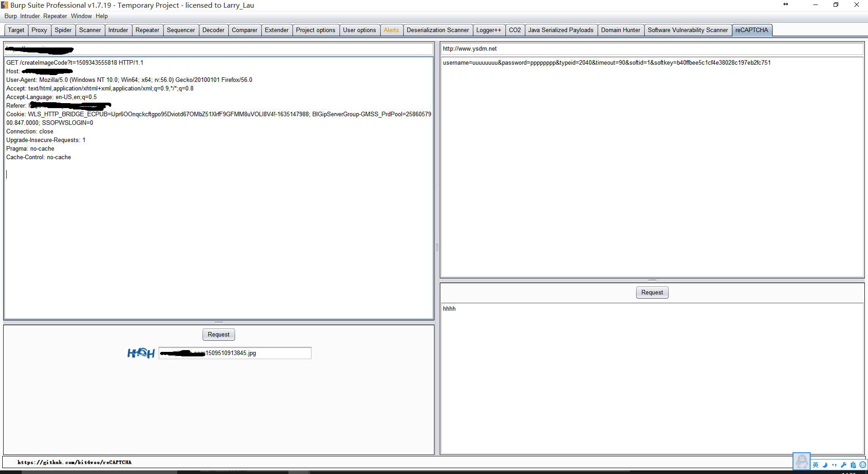
Task: Open IME settings wrench icon
Action: 844,465
